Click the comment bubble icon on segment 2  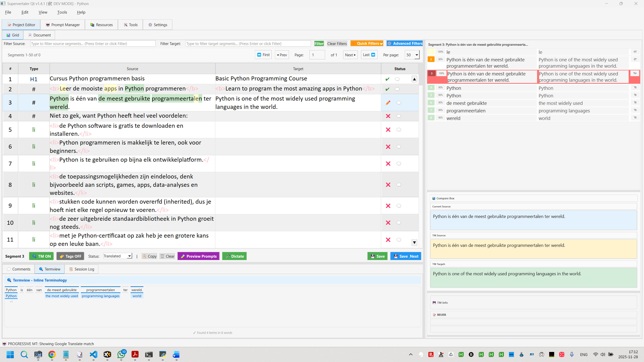coord(397,89)
